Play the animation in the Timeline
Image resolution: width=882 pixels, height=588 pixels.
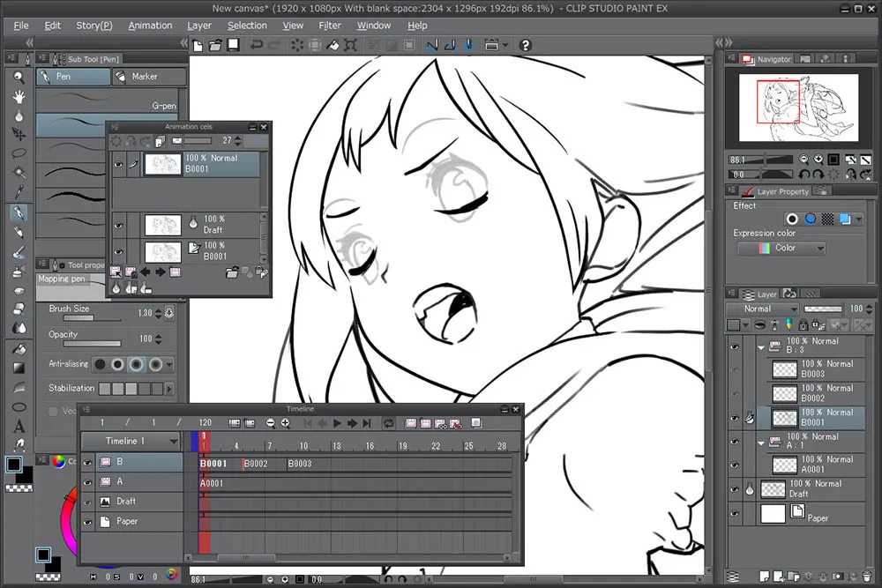pos(337,422)
